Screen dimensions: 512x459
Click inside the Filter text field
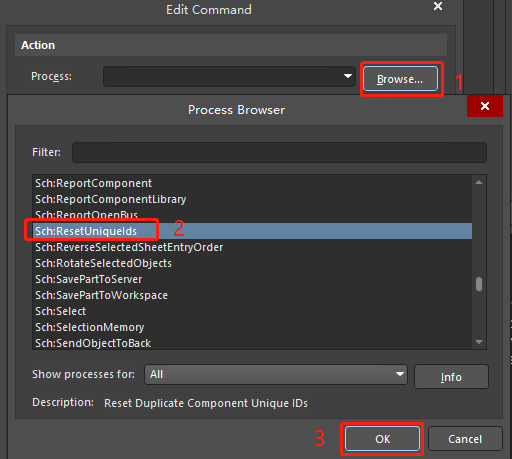[279, 152]
